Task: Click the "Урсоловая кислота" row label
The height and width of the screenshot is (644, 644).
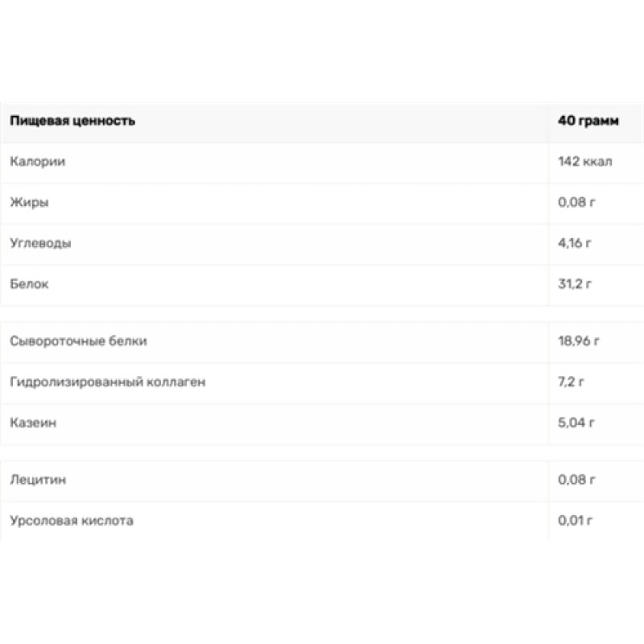Action: pyautogui.click(x=72, y=521)
